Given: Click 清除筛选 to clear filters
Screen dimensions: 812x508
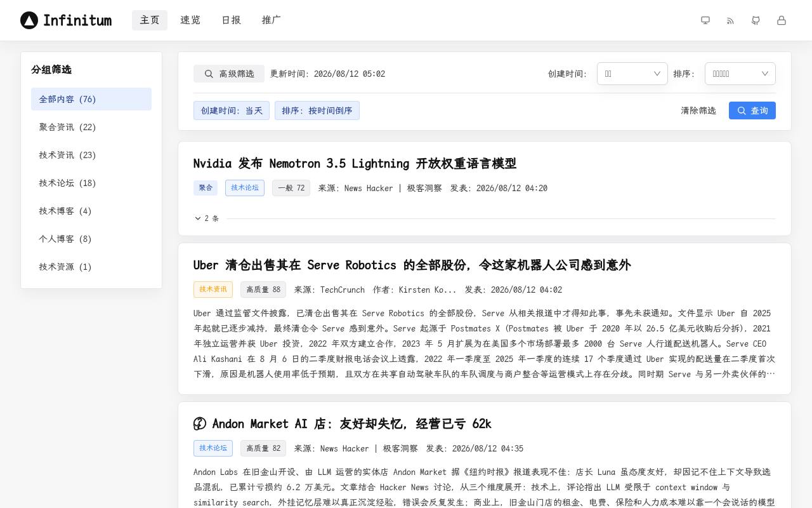Looking at the screenshot, I should (x=698, y=110).
